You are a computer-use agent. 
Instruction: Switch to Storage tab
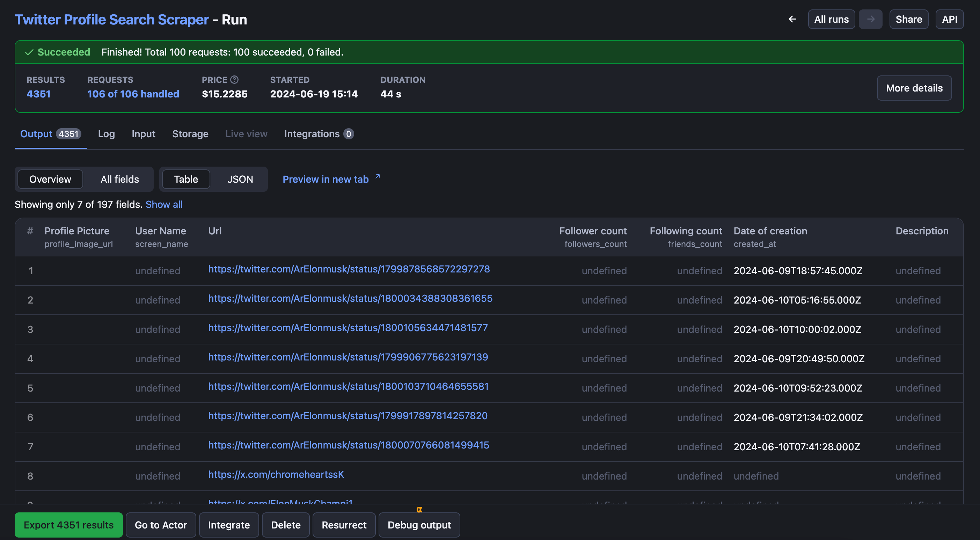point(190,134)
